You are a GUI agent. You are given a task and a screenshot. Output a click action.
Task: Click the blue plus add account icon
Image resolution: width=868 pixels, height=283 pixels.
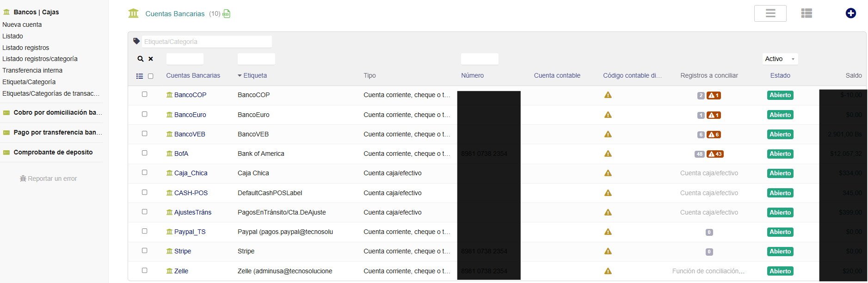[850, 13]
